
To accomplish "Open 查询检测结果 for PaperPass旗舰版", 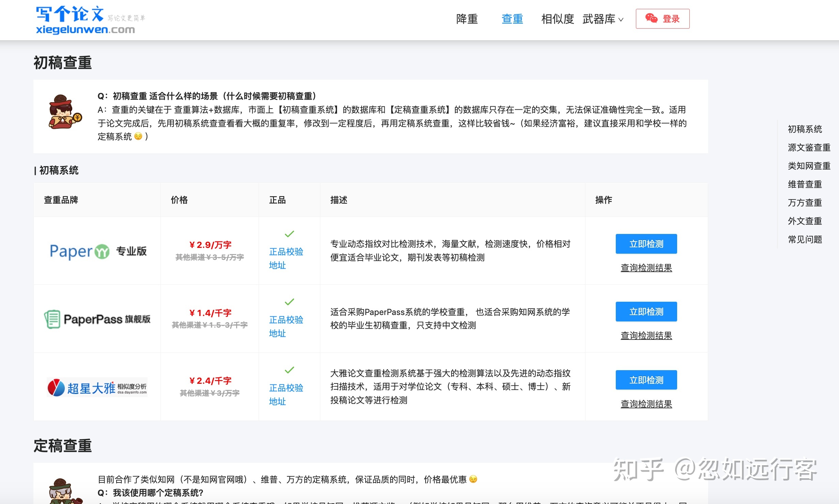I will [646, 335].
